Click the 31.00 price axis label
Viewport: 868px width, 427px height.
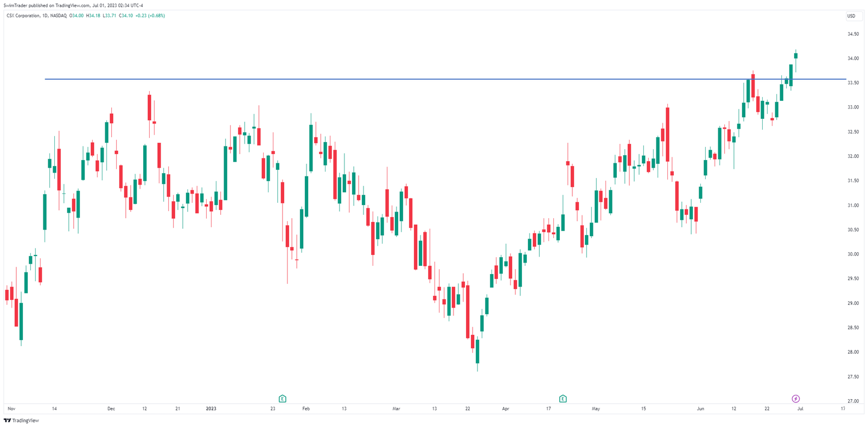pos(853,205)
